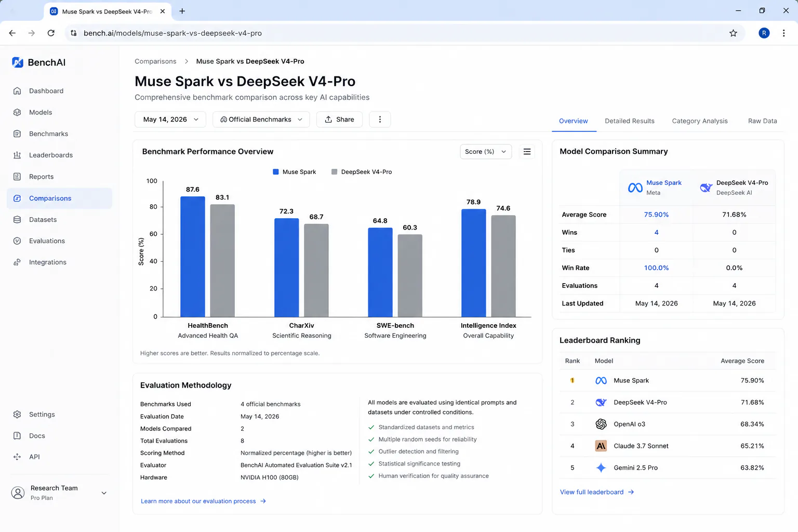798x532 pixels.
Task: Click the 100.0% Win Rate value
Action: (x=656, y=268)
